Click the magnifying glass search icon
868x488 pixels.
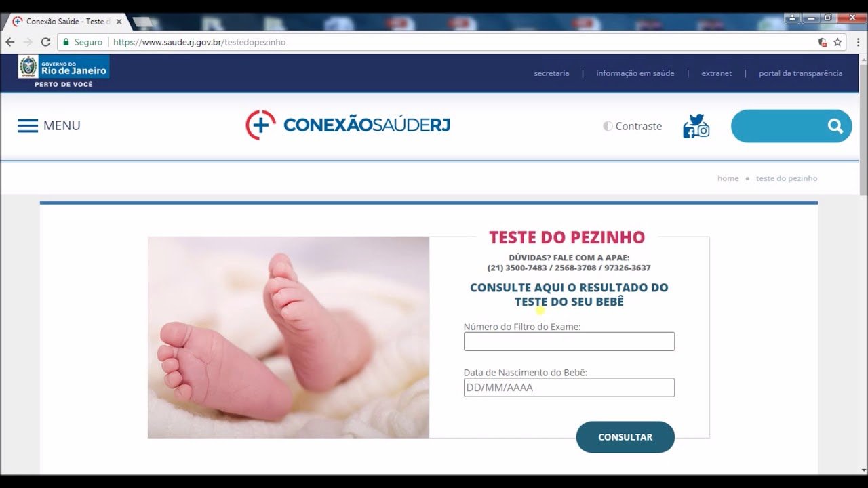click(835, 126)
